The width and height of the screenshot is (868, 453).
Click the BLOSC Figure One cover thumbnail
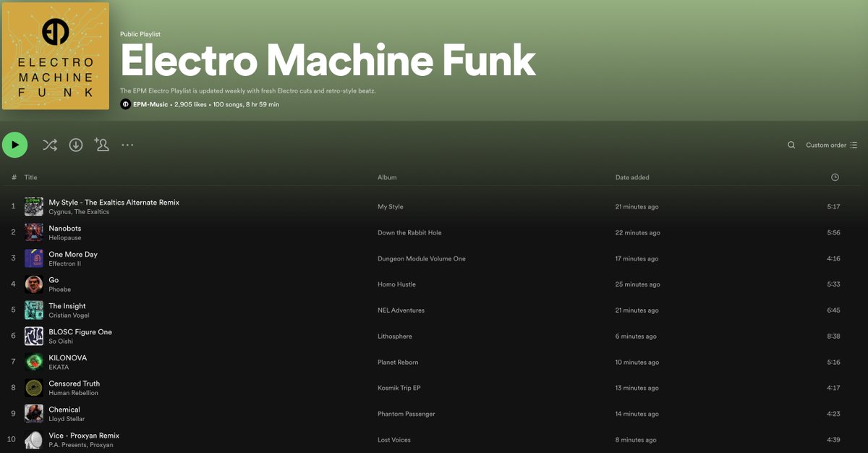(x=34, y=336)
